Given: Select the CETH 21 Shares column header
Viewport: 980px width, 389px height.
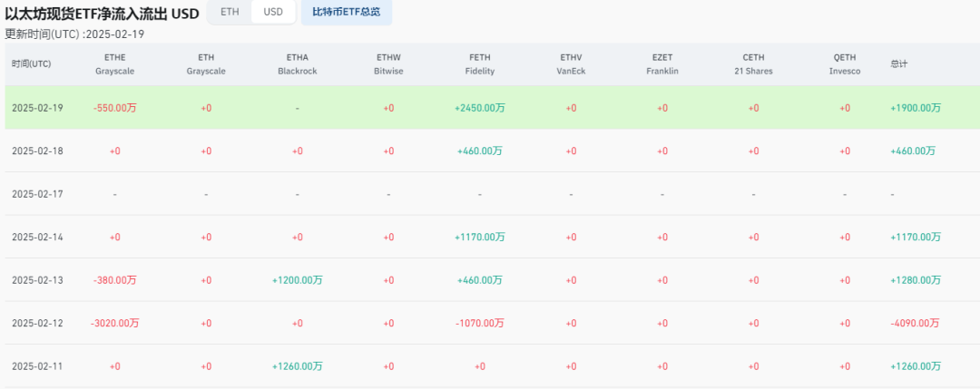Looking at the screenshot, I should pos(753,63).
